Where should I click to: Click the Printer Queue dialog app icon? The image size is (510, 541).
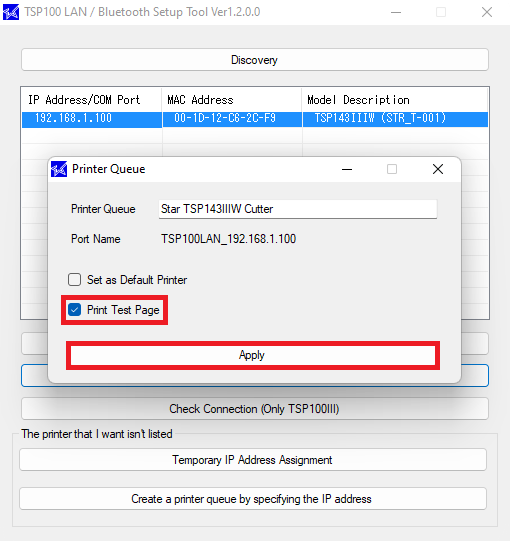tap(59, 169)
